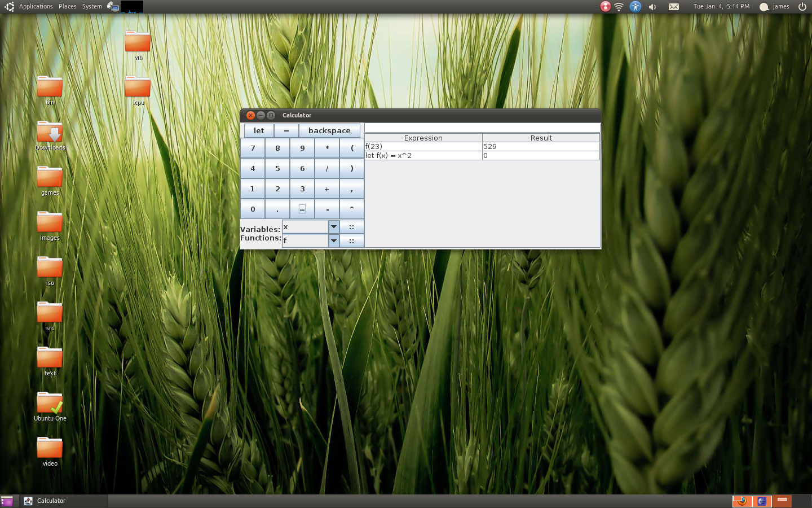
Task: Open the Applications menu
Action: pos(36,7)
